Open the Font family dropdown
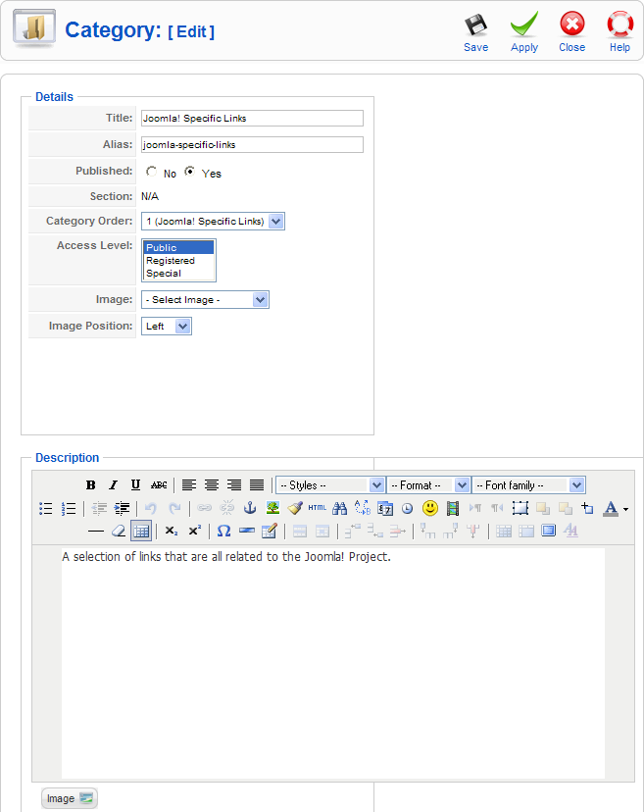Screen dimensions: 644x812 click(528, 485)
